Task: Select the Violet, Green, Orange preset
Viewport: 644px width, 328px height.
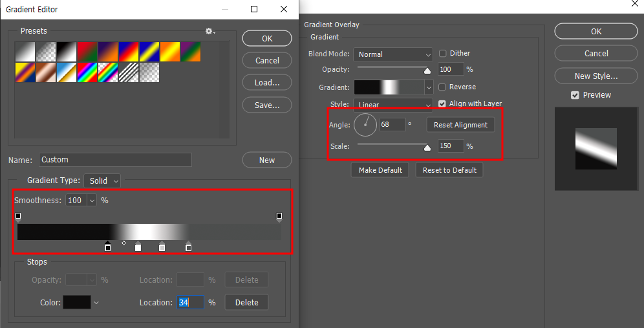Action: [x=191, y=52]
